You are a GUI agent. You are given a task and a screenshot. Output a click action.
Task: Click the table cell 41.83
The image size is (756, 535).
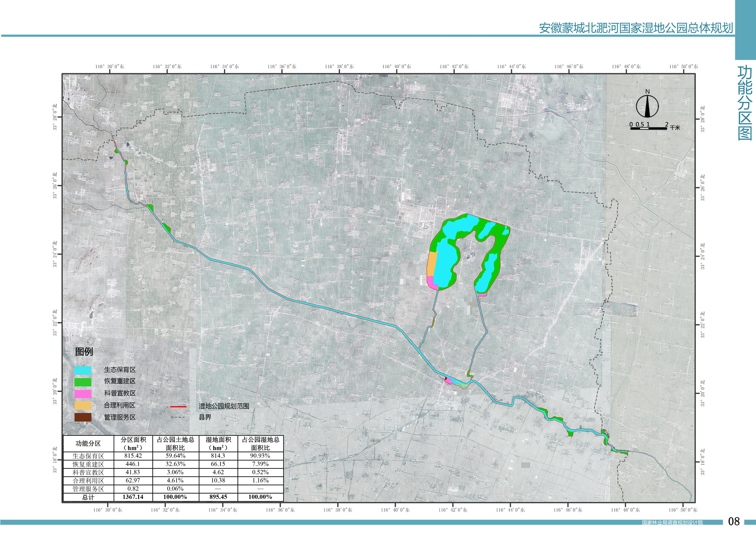(133, 472)
